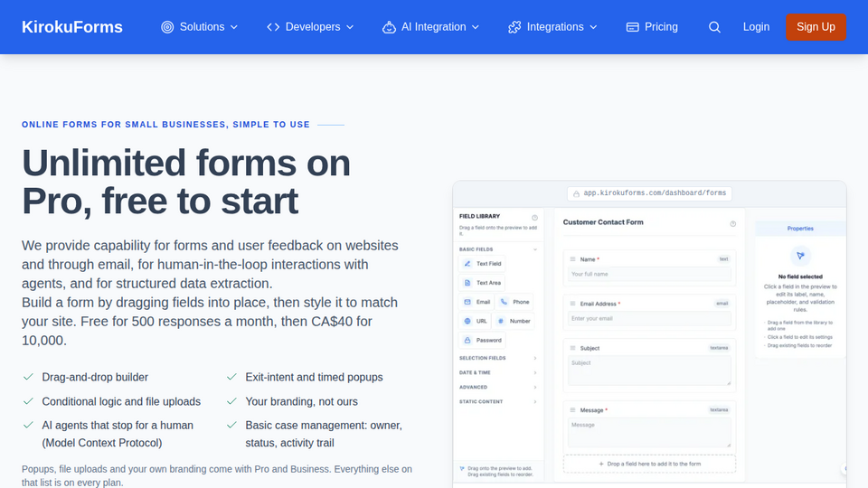Screen dimensions: 868x488
Task: Click the 'Exit-intent and timed popups' checkmark
Action: [x=232, y=378]
